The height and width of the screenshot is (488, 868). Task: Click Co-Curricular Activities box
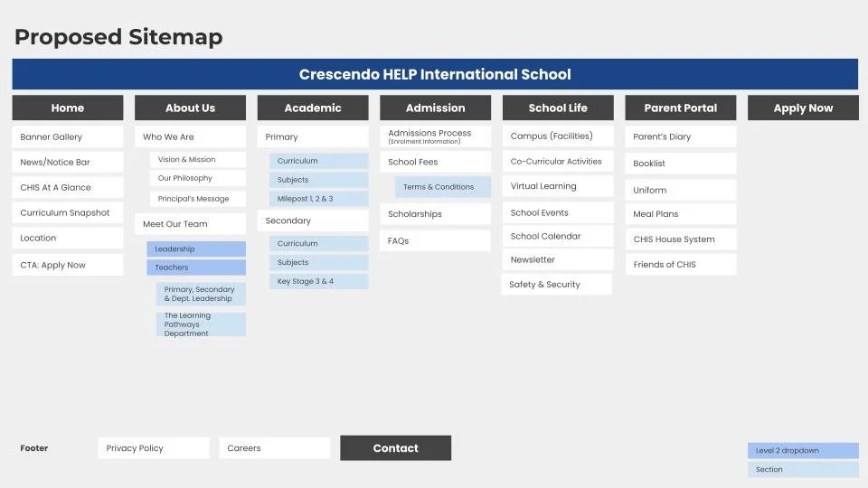tap(558, 162)
